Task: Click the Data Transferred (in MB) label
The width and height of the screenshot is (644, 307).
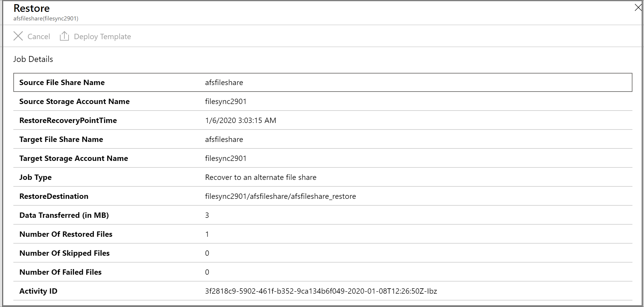Action: point(64,215)
